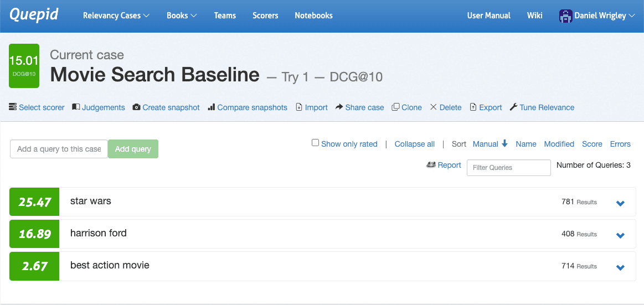Focus the Filter Queries input field
Image resolution: width=644 pixels, height=305 pixels.
(x=508, y=168)
